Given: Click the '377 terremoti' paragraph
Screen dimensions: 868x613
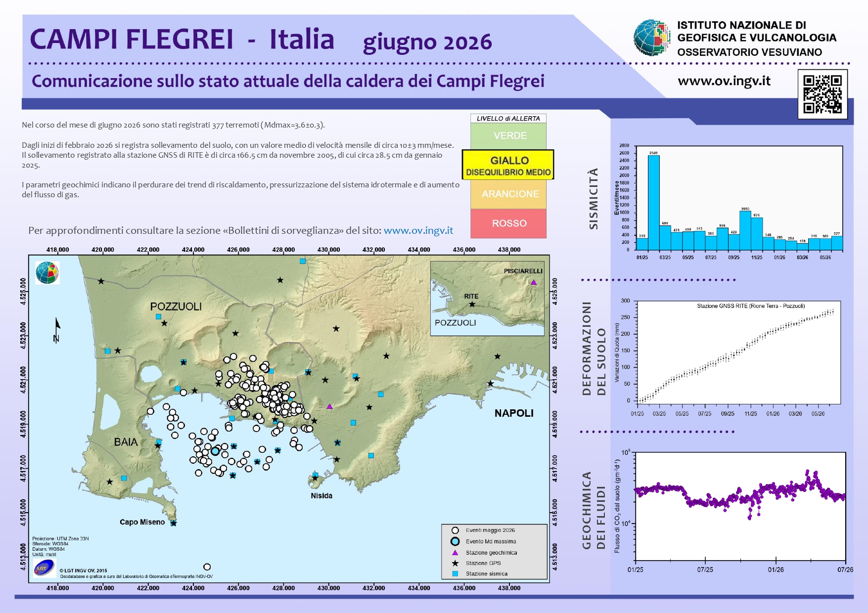Looking at the screenshot, I should coord(173,125).
